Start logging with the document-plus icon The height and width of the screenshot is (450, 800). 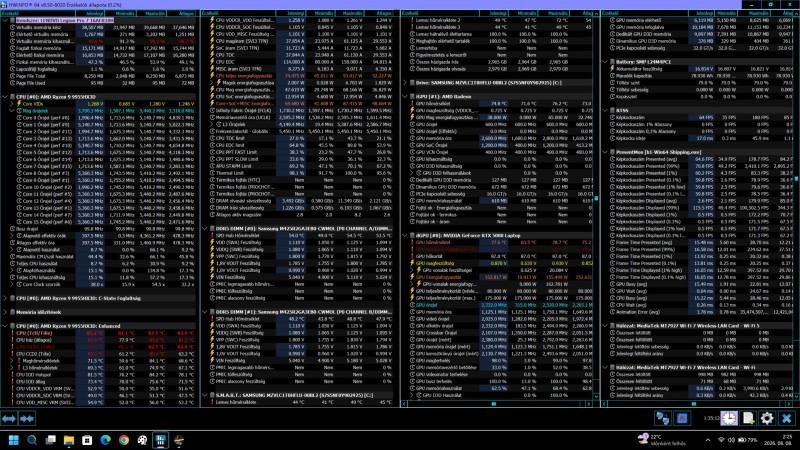pyautogui.click(x=748, y=418)
